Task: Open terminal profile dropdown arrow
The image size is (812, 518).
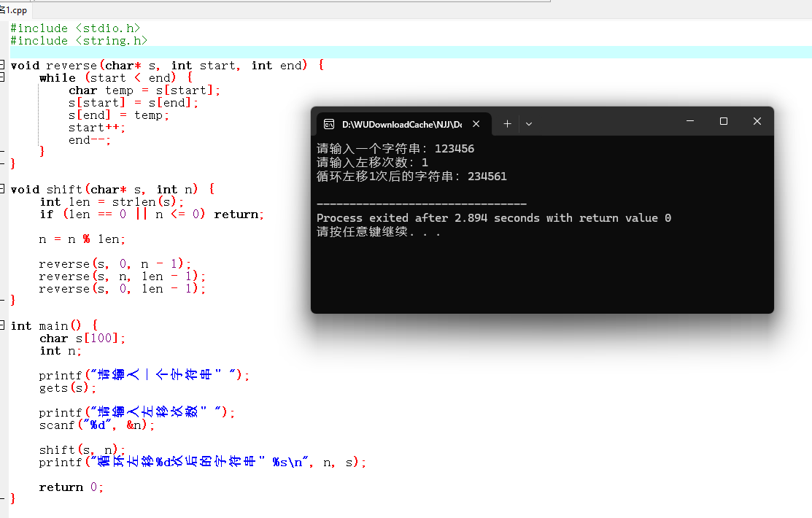Action: [x=529, y=124]
